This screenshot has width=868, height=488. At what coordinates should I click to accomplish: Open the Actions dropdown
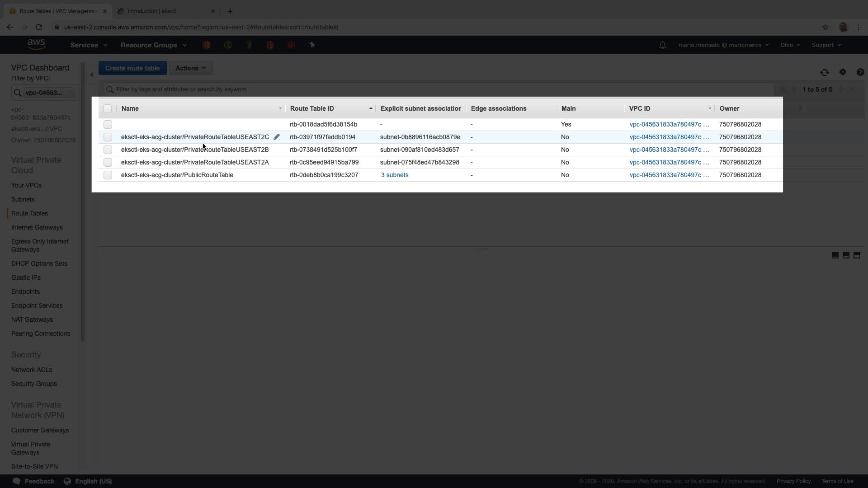[190, 68]
